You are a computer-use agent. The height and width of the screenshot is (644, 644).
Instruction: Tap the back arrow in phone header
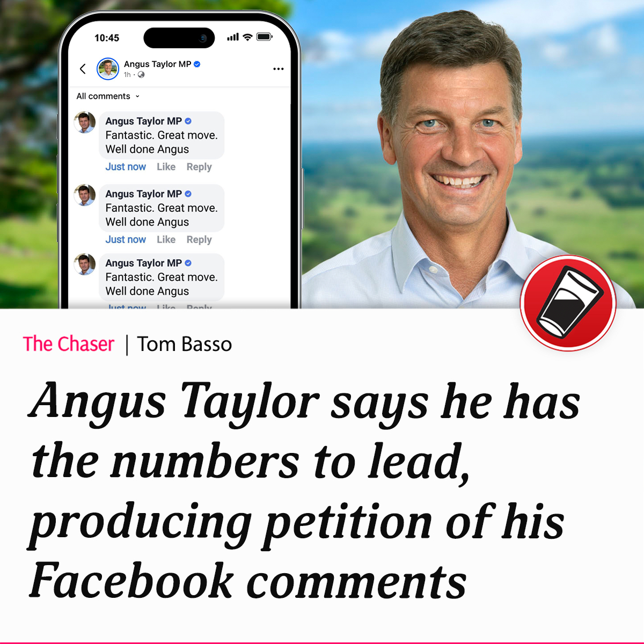[83, 69]
